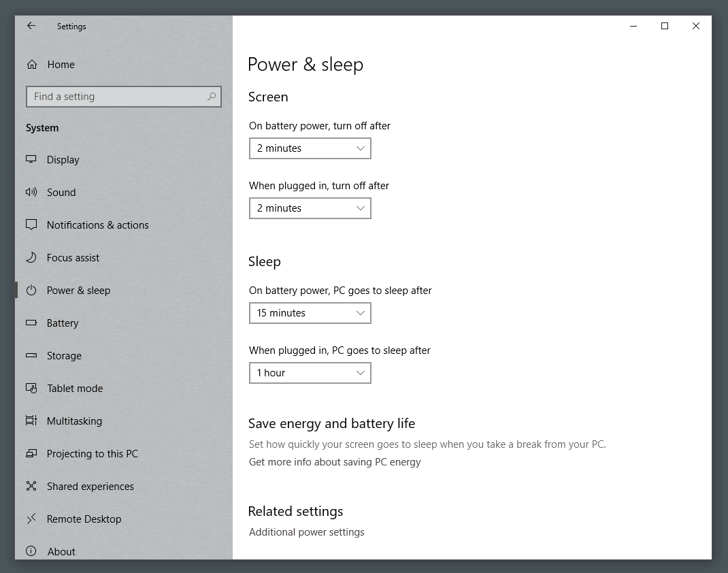This screenshot has height=573, width=728.
Task: Click the Shared experiences icon
Action: click(x=31, y=486)
